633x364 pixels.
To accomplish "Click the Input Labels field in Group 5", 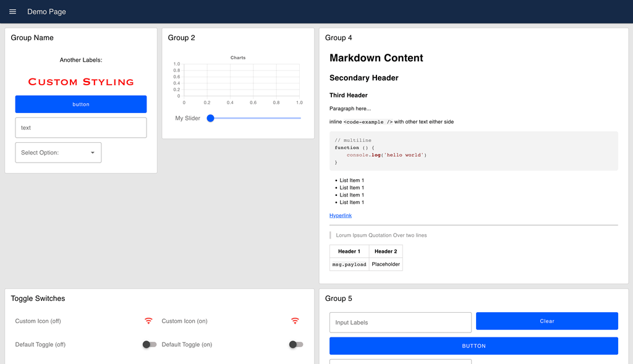I will click(400, 322).
